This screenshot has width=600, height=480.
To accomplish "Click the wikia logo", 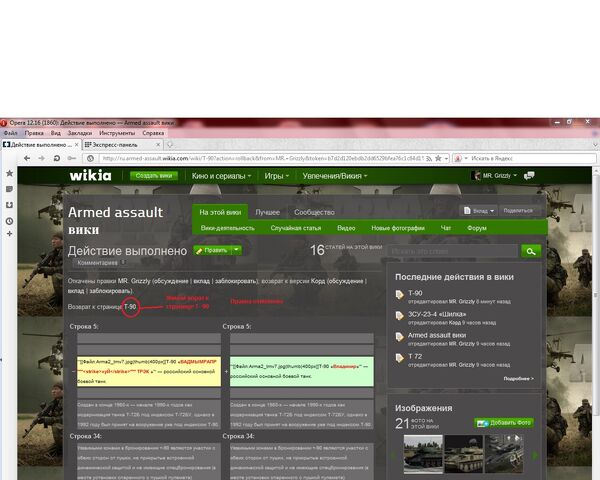I will (x=90, y=175).
